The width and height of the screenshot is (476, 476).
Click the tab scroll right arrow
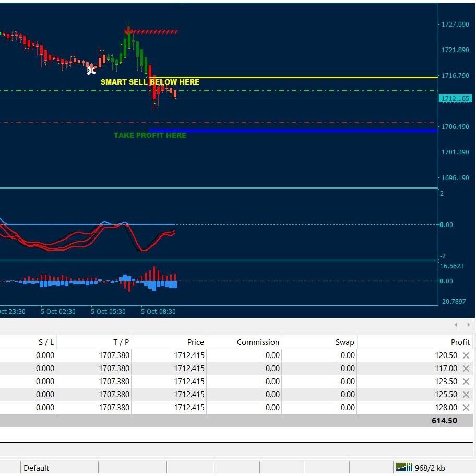point(468,325)
